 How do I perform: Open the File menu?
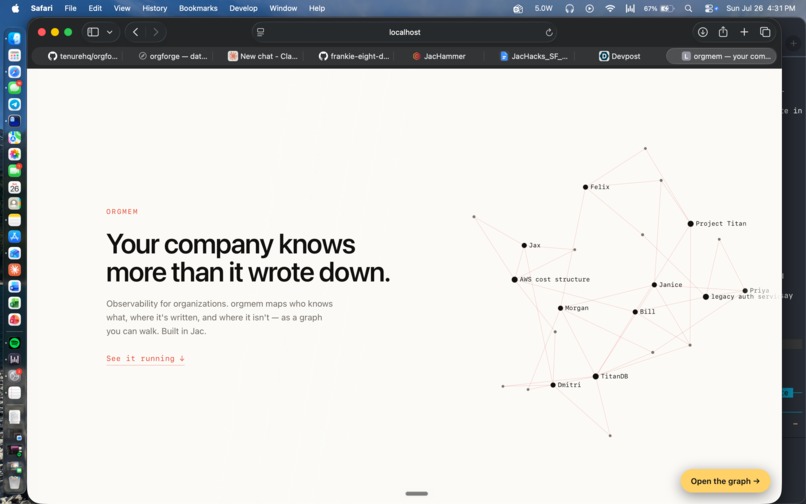(x=70, y=8)
